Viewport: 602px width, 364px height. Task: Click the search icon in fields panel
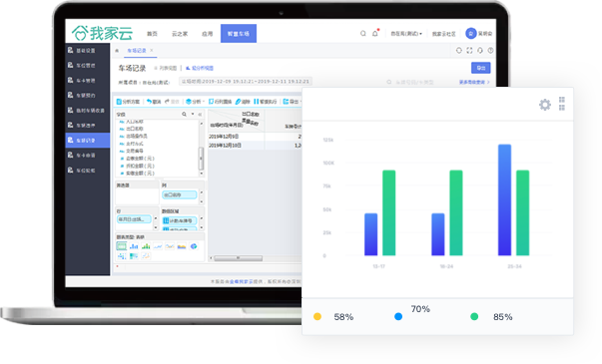click(x=185, y=114)
